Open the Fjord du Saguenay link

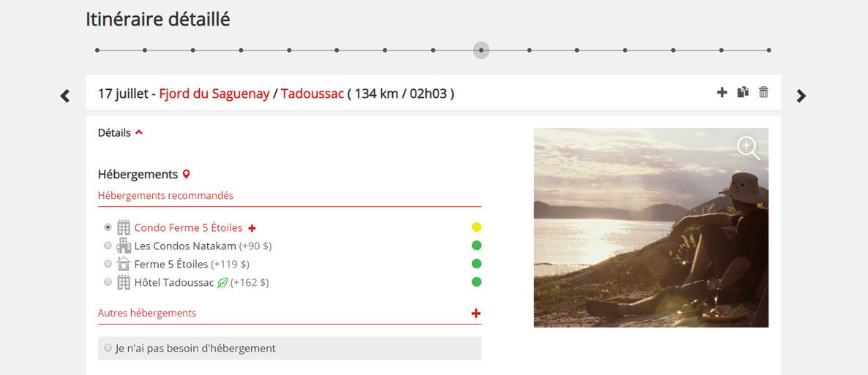(214, 94)
